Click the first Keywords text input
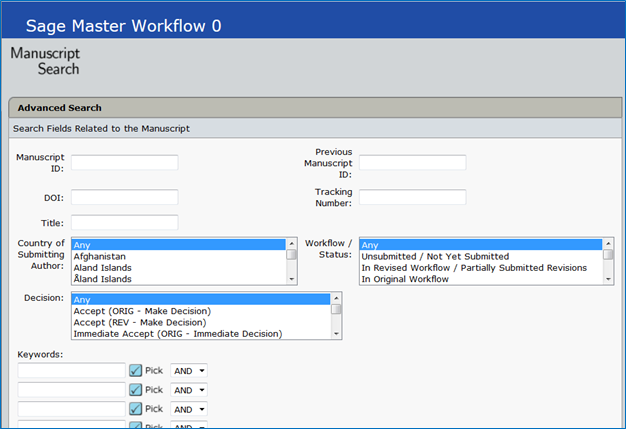Image resolution: width=626 pixels, height=429 pixels. click(x=71, y=371)
